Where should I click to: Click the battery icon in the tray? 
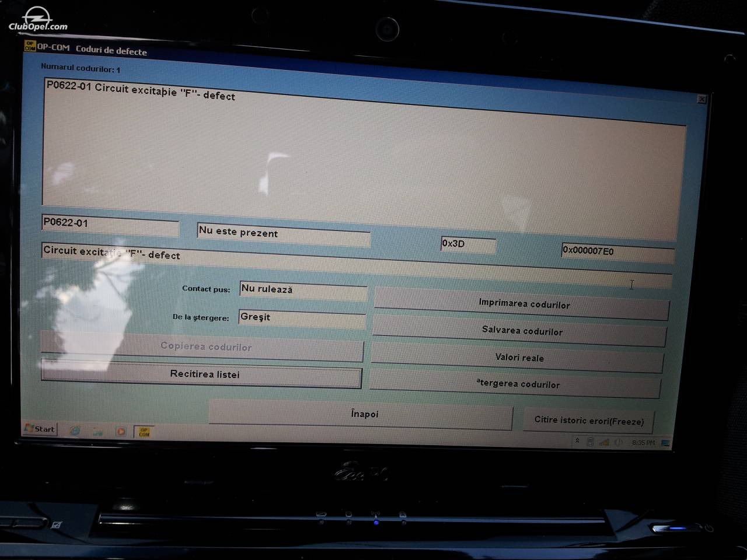click(590, 442)
